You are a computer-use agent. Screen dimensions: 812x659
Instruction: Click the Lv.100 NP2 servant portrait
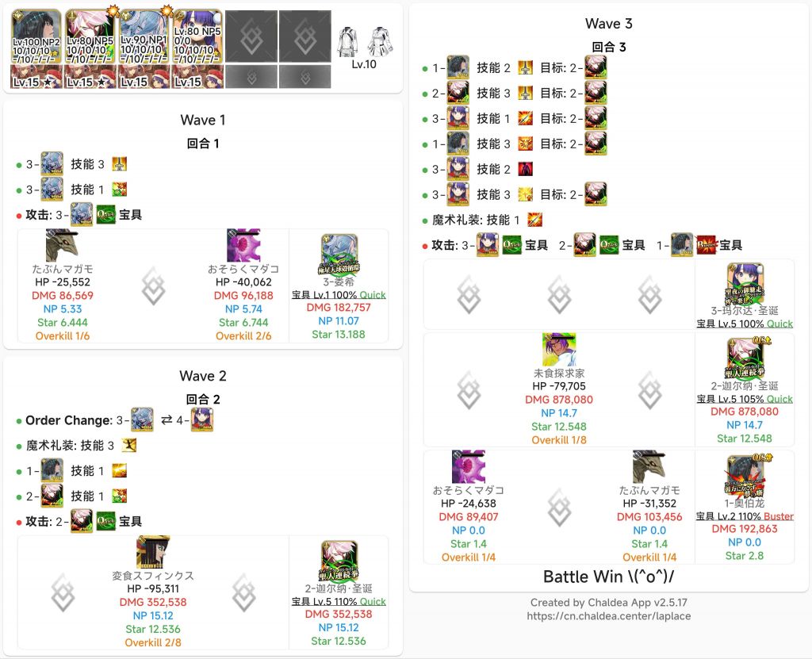pos(36,36)
